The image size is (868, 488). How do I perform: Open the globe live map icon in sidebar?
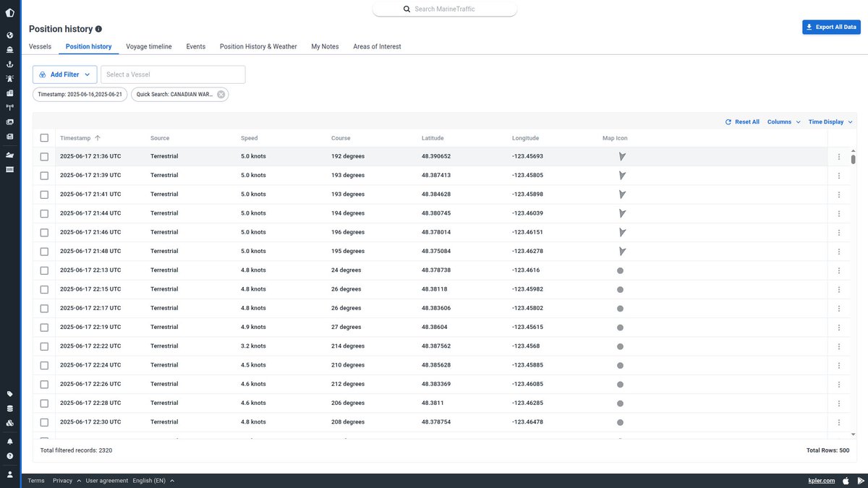point(10,35)
